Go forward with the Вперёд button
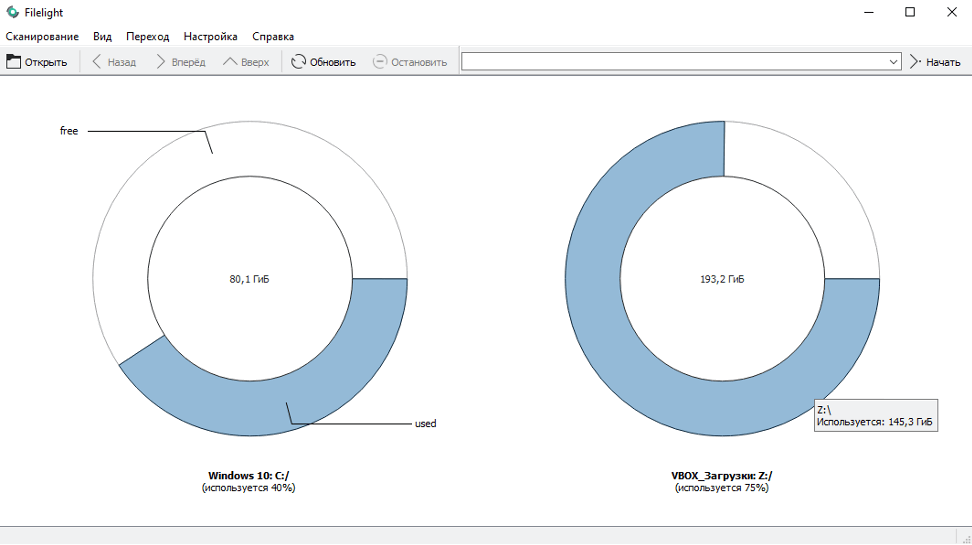972x545 pixels. tap(180, 62)
